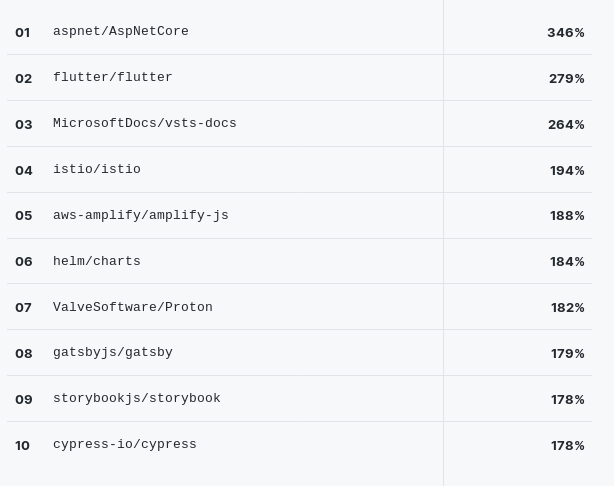
Task: Click cypress-io/cypress repository name
Action: coord(124,445)
